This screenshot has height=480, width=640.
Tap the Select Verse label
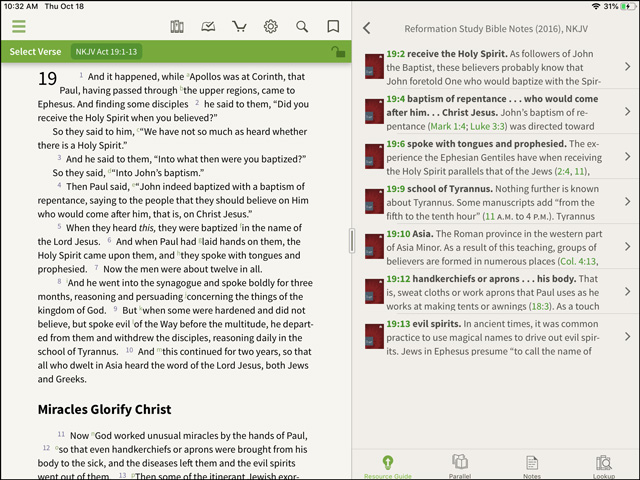tap(36, 52)
